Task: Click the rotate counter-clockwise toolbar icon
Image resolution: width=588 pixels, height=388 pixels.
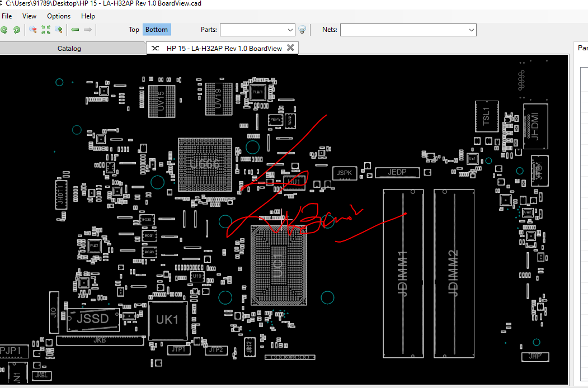Action: (4, 30)
